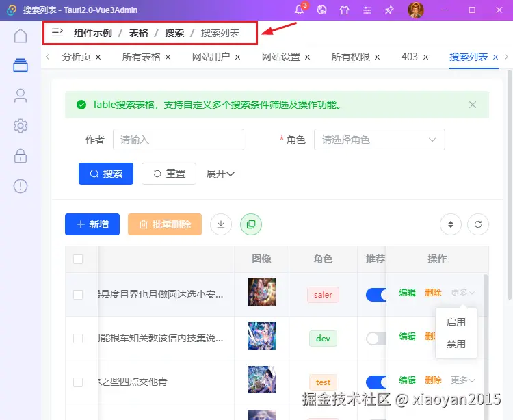Close the 网站设置 tab

(308, 57)
